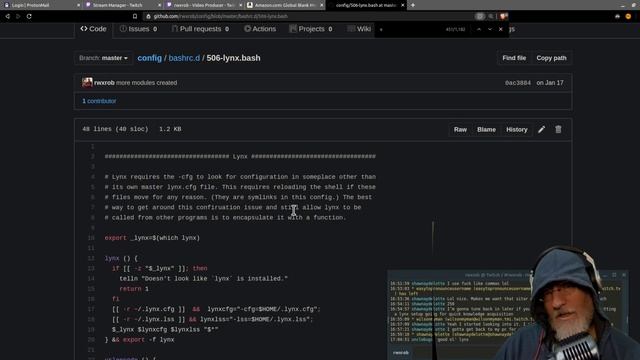Go back with the browser back arrow

(7, 16)
